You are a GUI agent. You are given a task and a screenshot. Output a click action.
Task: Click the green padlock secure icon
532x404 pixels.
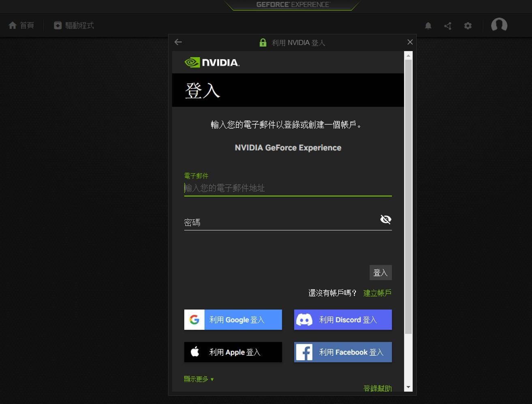point(263,43)
